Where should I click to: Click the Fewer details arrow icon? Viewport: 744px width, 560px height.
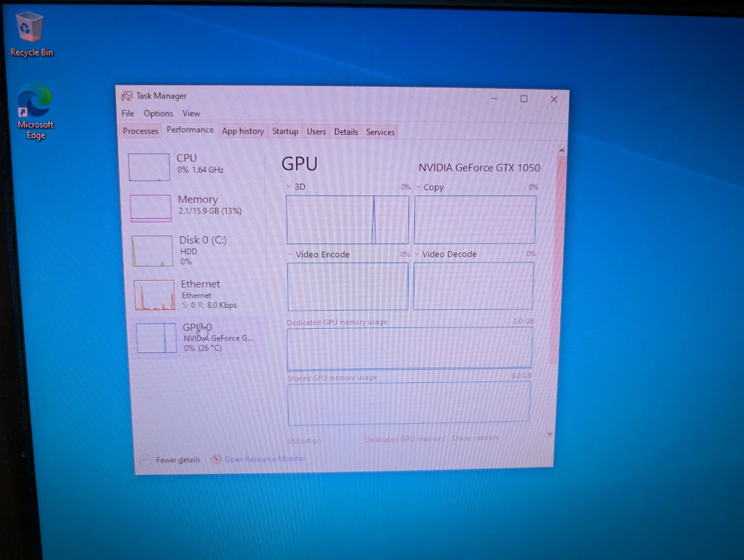[x=146, y=459]
